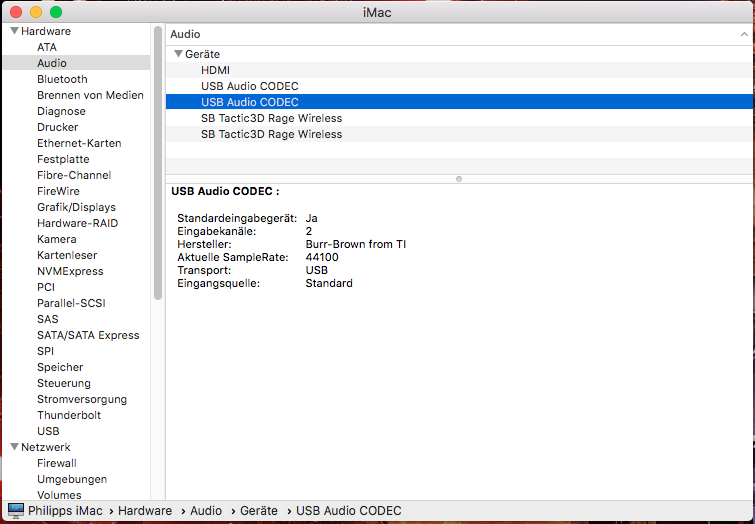This screenshot has height=524, width=755.
Task: Open the Diagnose sidebar item
Action: (61, 111)
